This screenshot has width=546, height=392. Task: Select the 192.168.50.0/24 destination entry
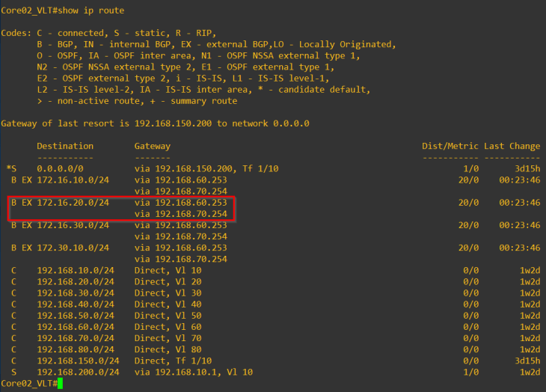[x=76, y=316]
